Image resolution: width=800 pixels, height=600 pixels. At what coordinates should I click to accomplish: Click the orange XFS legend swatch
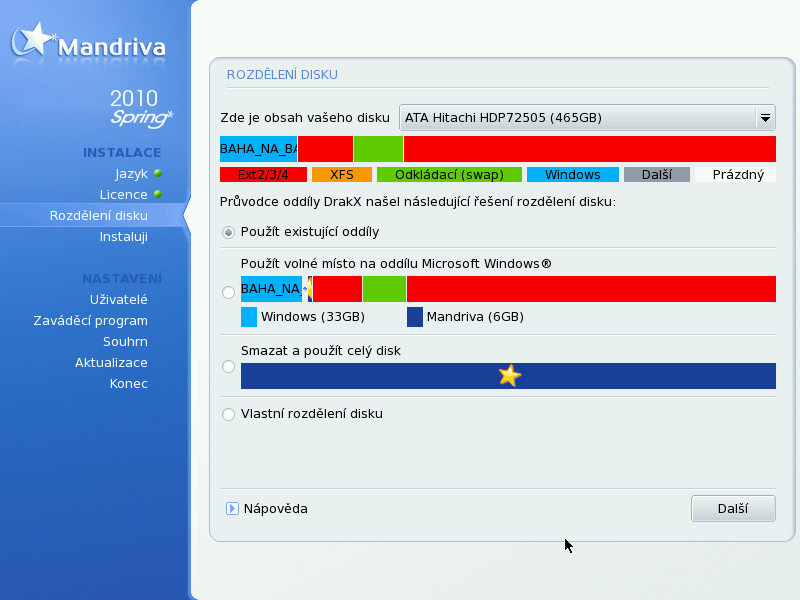[x=342, y=174]
